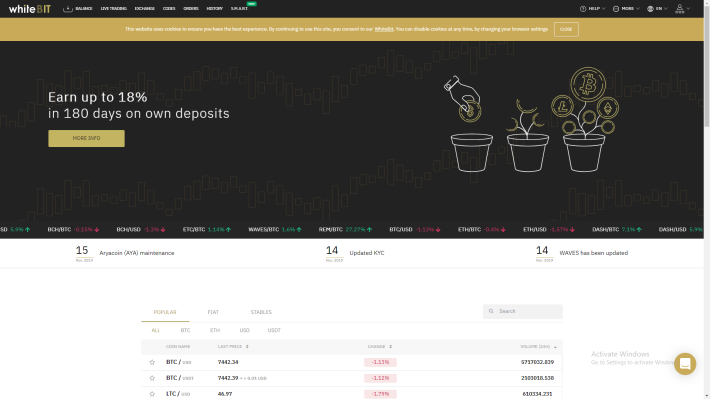Open the live chat widget
This screenshot has width=710, height=399.
tap(685, 364)
